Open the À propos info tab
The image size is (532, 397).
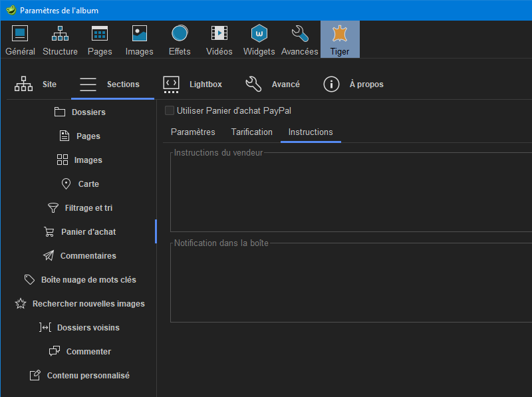coord(353,84)
